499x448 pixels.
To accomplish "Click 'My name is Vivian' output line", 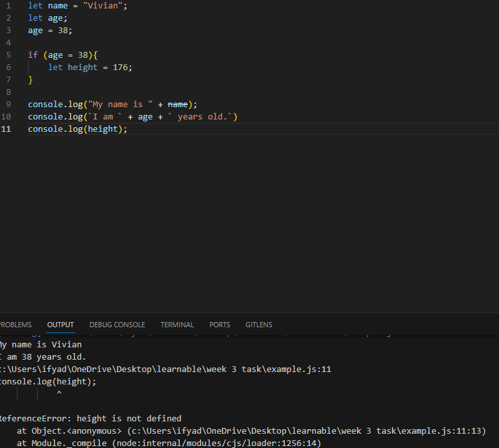I will pos(41,345).
